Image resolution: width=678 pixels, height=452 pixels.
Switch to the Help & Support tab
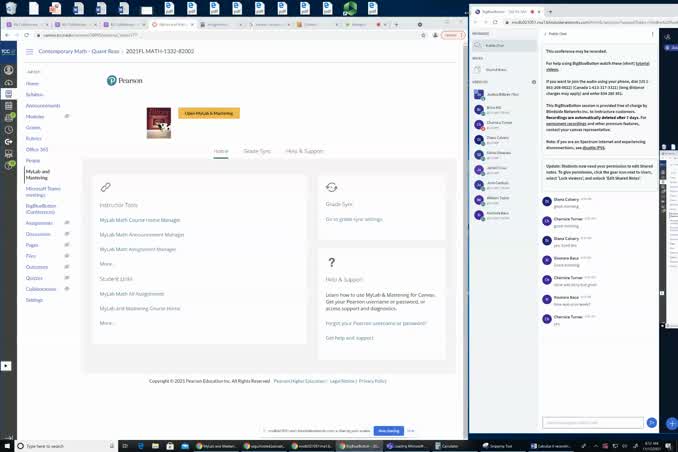click(305, 151)
